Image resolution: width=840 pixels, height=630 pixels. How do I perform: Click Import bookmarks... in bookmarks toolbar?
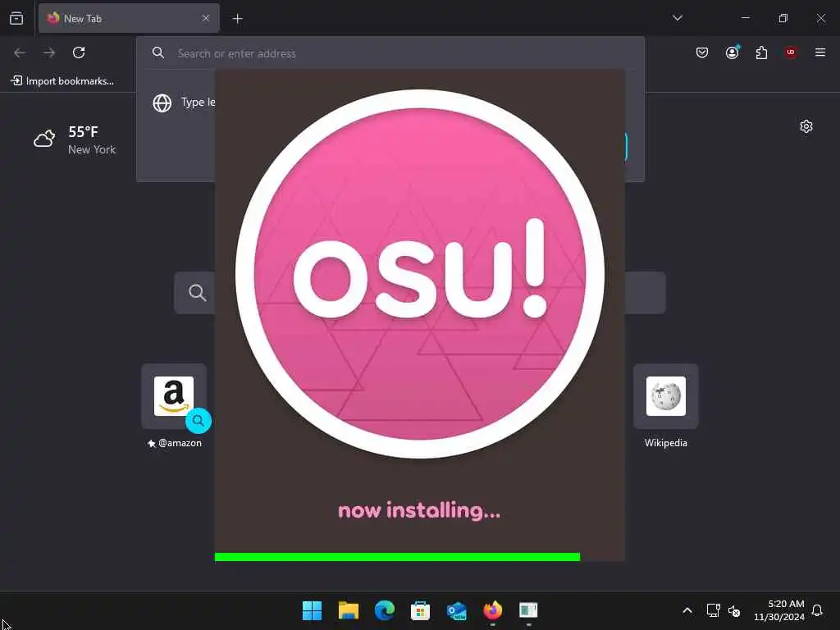tap(62, 81)
